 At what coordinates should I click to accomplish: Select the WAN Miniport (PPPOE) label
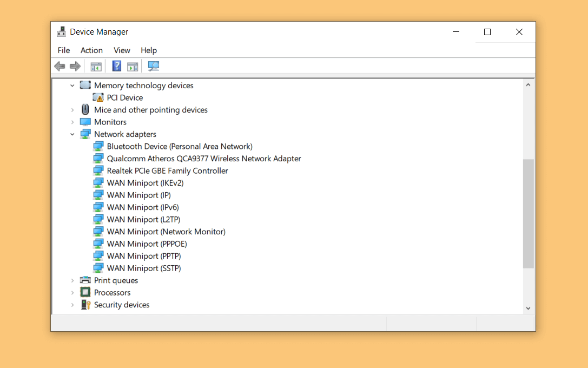[147, 244]
